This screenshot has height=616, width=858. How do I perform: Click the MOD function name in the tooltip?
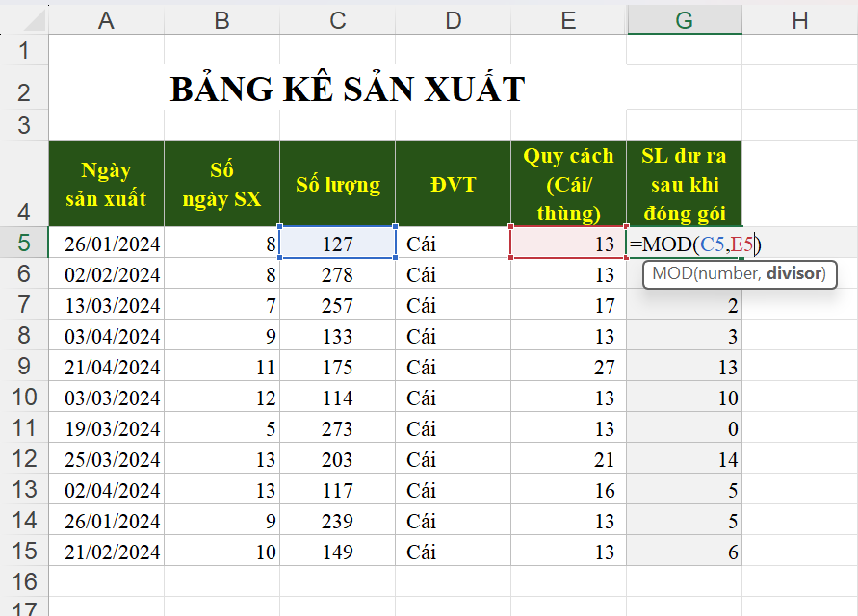pyautogui.click(x=670, y=273)
